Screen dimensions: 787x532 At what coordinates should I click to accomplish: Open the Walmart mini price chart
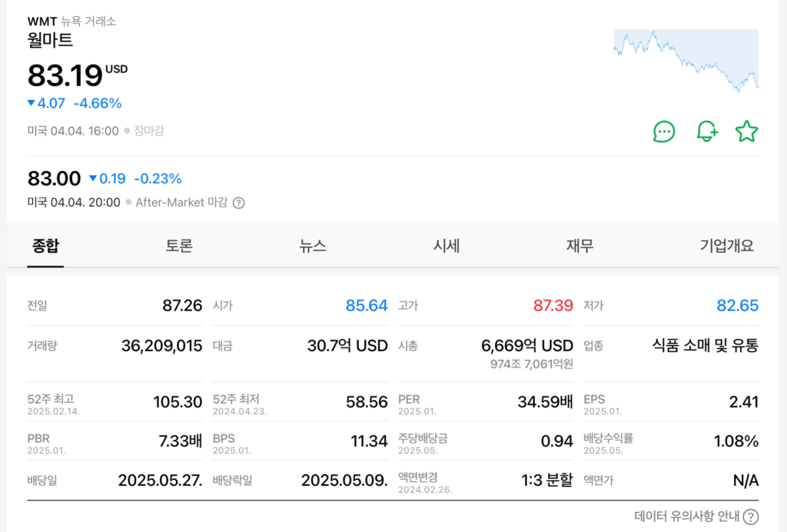click(x=686, y=60)
